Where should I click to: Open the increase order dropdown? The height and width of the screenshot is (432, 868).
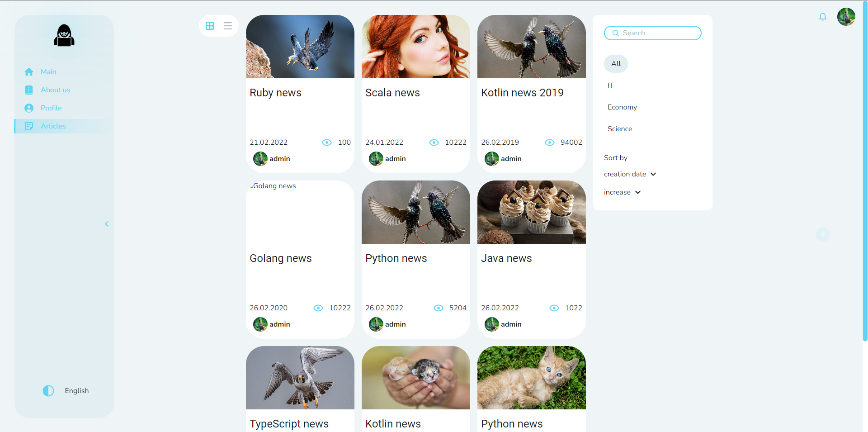[x=623, y=192]
